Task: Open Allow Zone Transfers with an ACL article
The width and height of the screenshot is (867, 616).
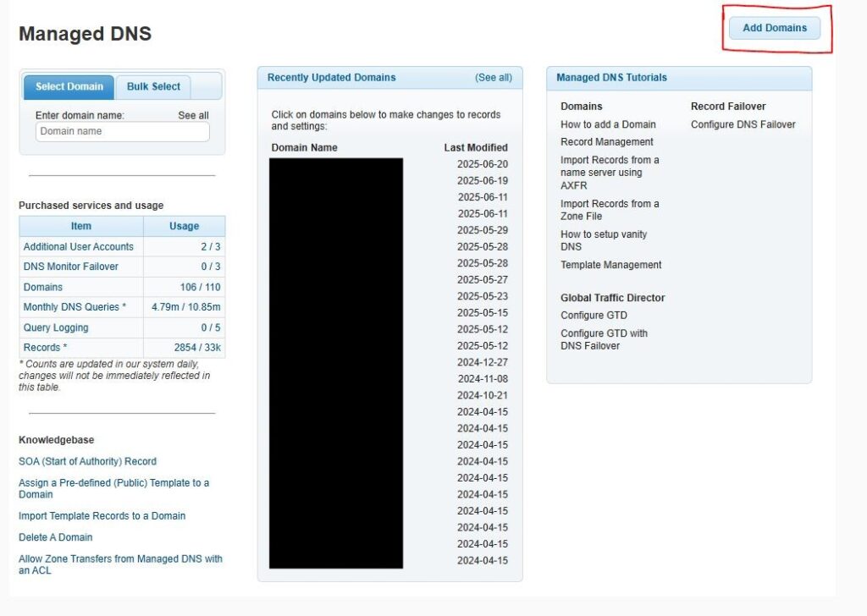Action: point(120,564)
